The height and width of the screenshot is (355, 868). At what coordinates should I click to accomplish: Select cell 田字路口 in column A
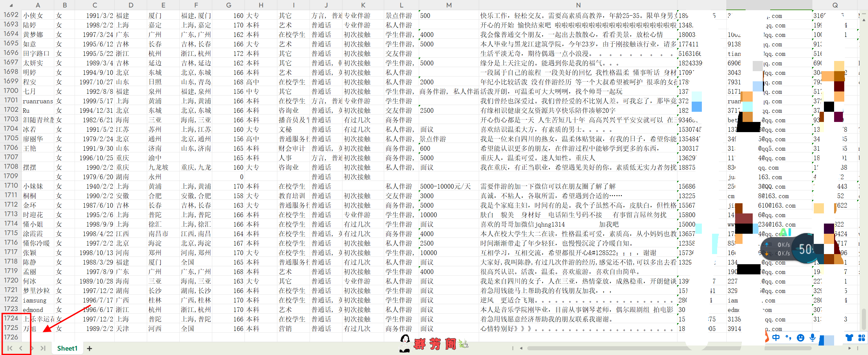[x=38, y=54]
